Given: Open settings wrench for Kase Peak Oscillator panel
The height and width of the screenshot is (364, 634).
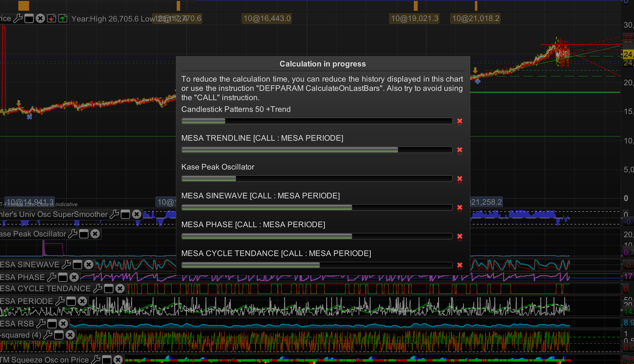Looking at the screenshot, I should point(73,234).
